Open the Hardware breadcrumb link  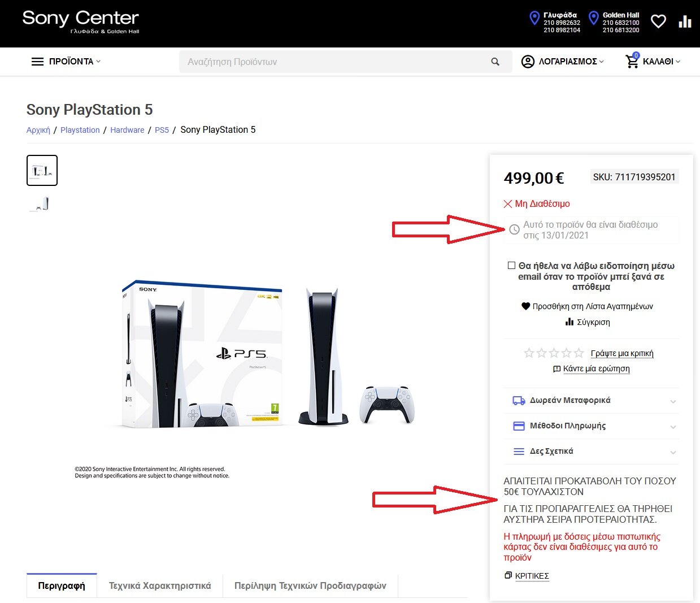pyautogui.click(x=127, y=130)
